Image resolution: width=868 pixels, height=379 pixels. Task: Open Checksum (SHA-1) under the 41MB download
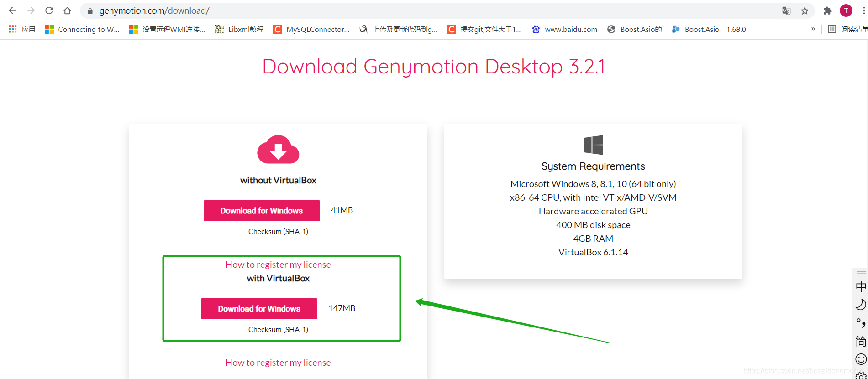click(x=278, y=231)
